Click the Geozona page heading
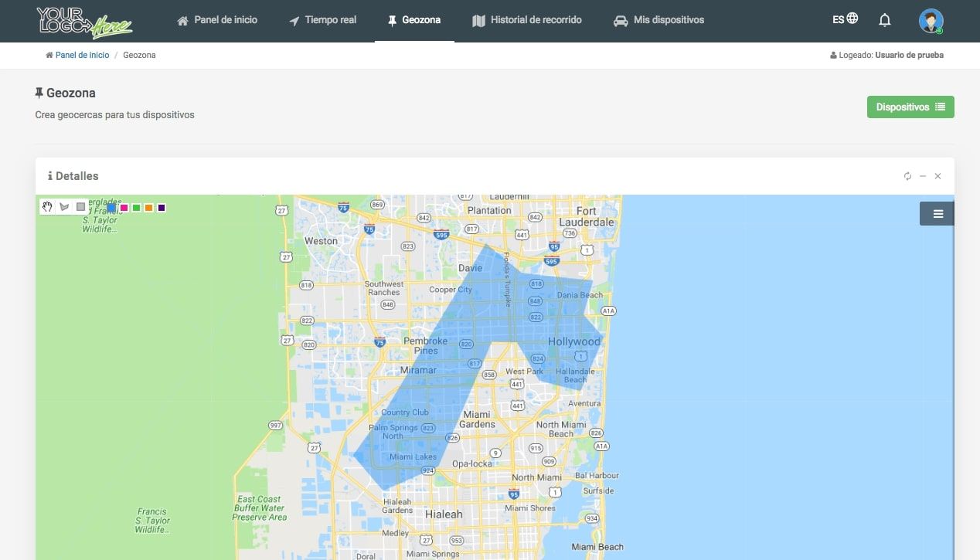 coord(65,93)
